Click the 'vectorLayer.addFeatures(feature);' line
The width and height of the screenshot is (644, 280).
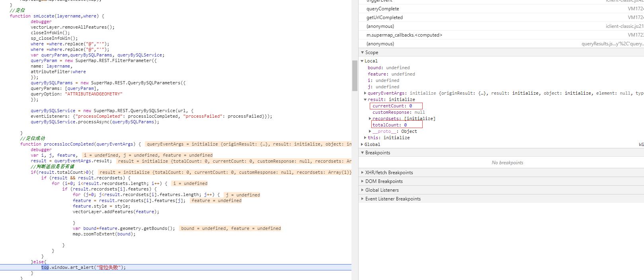pos(116,212)
